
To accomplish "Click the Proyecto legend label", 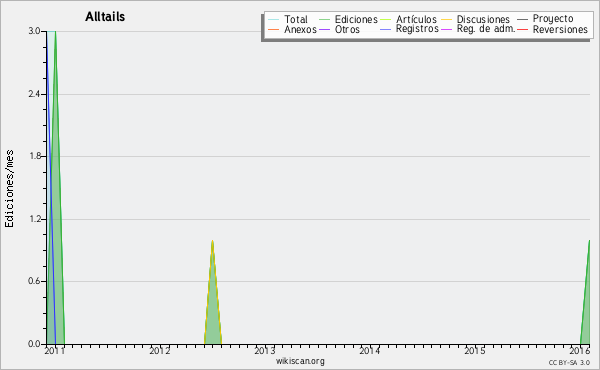I will click(553, 19).
